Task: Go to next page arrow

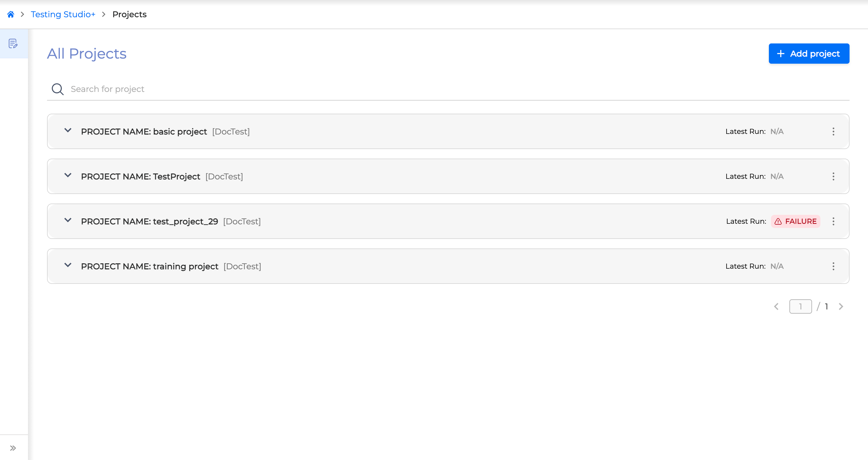Action: (x=841, y=306)
